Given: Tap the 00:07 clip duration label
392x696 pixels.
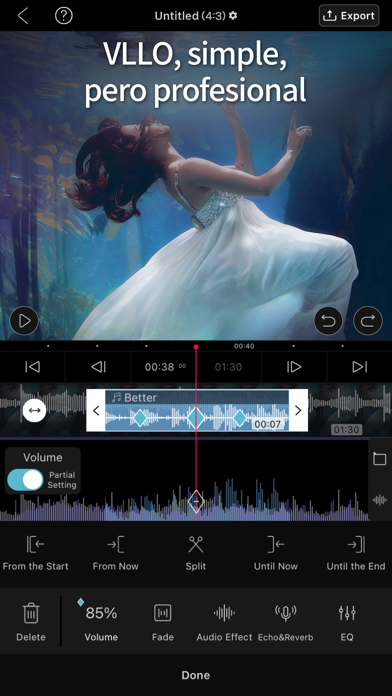Looking at the screenshot, I should (x=267, y=424).
